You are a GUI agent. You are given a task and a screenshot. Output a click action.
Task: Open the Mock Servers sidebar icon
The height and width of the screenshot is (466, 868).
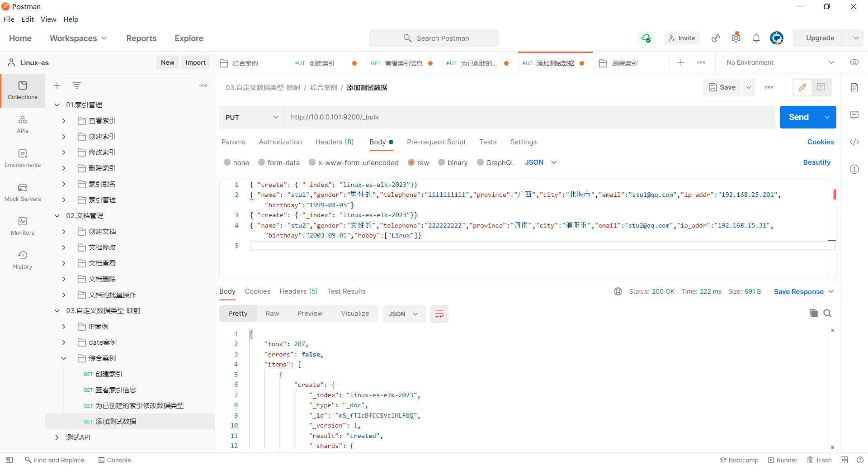pyautogui.click(x=23, y=192)
